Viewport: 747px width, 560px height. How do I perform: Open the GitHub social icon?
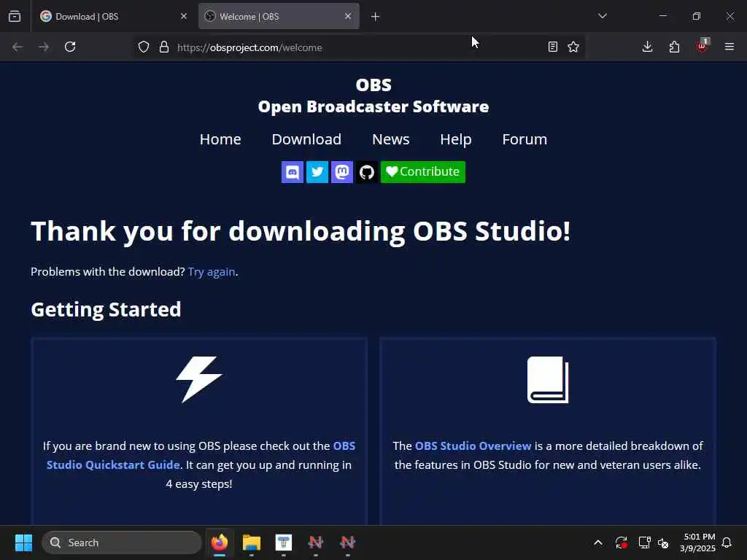366,172
